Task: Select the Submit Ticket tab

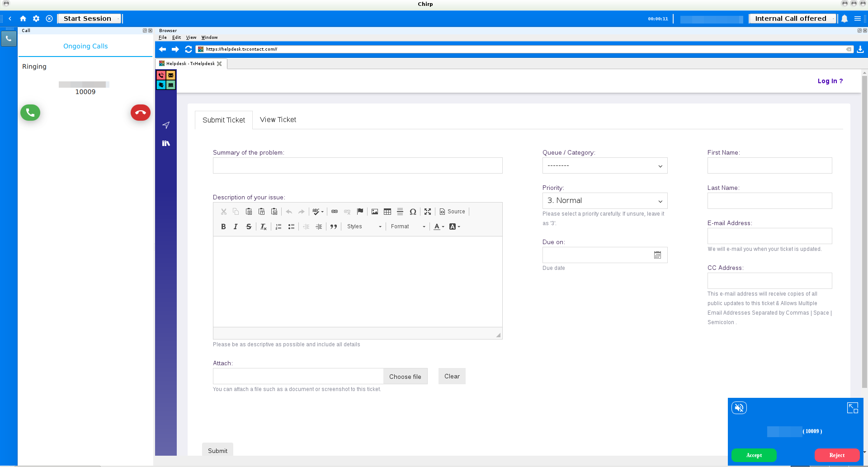Action: 224,120
